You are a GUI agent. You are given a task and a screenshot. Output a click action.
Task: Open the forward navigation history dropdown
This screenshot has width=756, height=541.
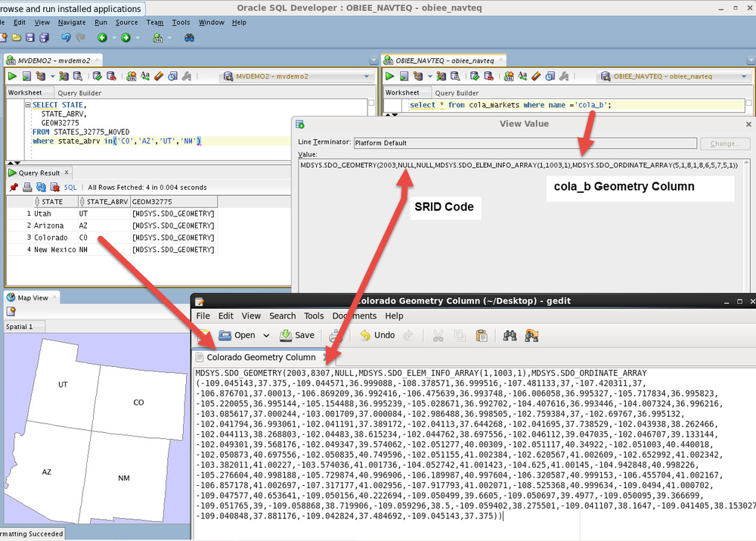pyautogui.click(x=138, y=38)
